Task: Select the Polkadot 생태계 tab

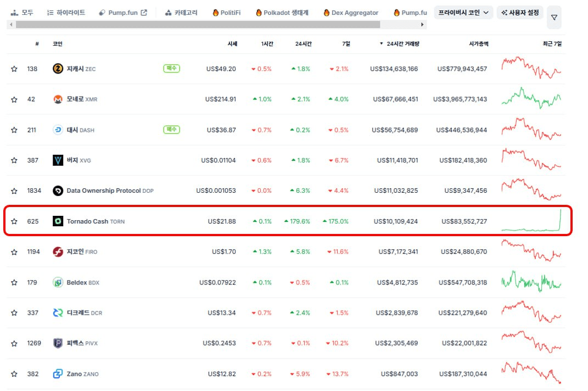Action: pyautogui.click(x=282, y=13)
